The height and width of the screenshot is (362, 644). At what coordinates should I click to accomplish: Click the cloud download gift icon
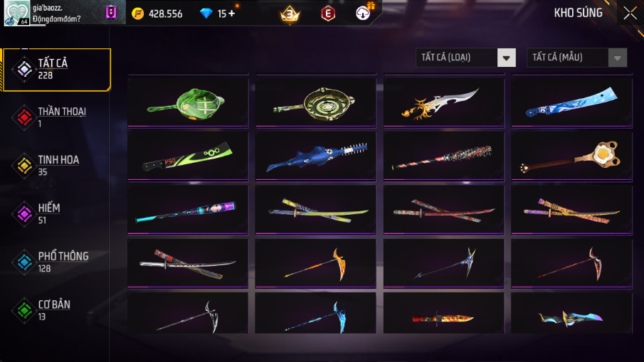363,13
